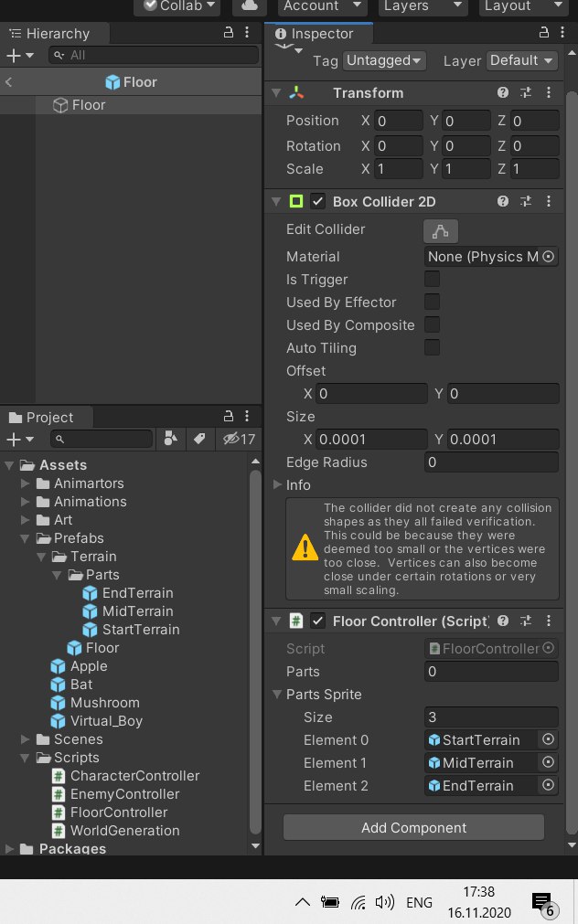Screen dimensions: 578x924
Task: Expand the Info foldout
Action: [x=276, y=484]
